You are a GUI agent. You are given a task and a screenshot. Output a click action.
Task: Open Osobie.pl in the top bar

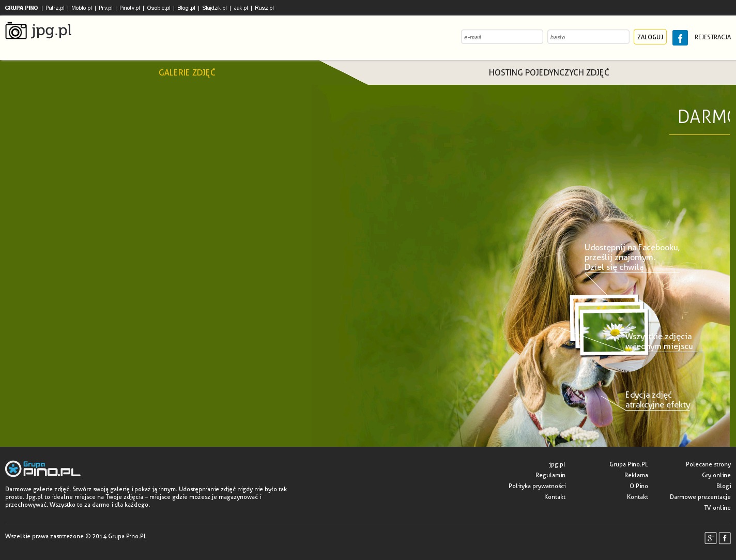click(x=158, y=8)
